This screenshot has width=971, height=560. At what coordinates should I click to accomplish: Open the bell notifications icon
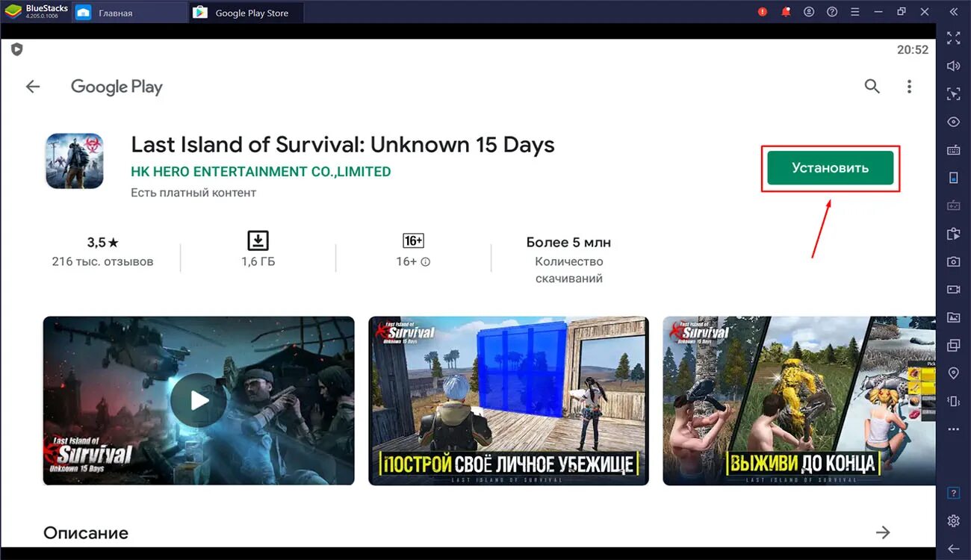click(x=786, y=12)
